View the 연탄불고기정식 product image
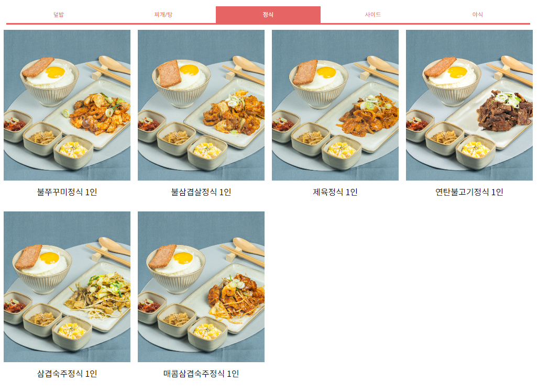538x392 pixels. coord(469,105)
